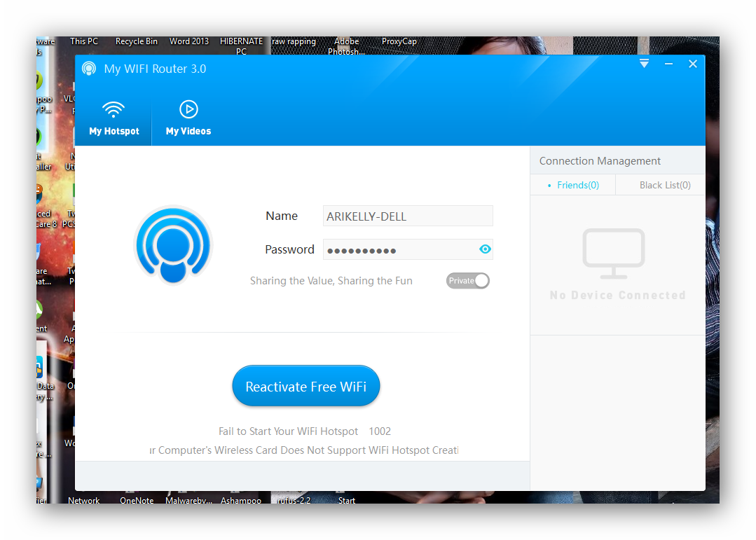Select the ProxyCap desktop shortcut
Image resolution: width=756 pixels, height=540 pixels.
point(399,41)
